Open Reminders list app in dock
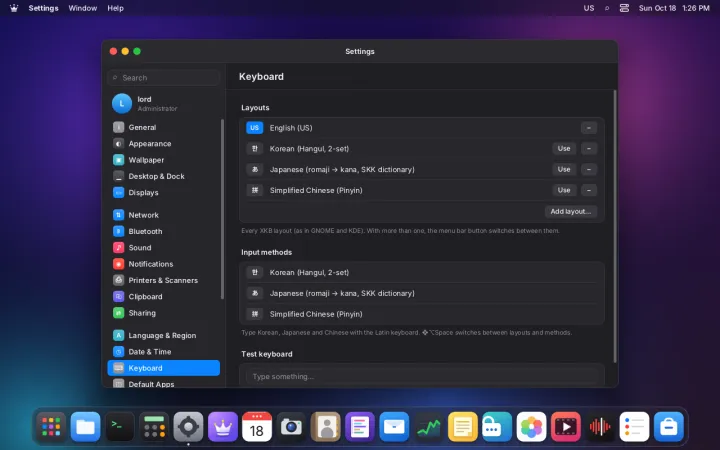The image size is (720, 450). (634, 427)
